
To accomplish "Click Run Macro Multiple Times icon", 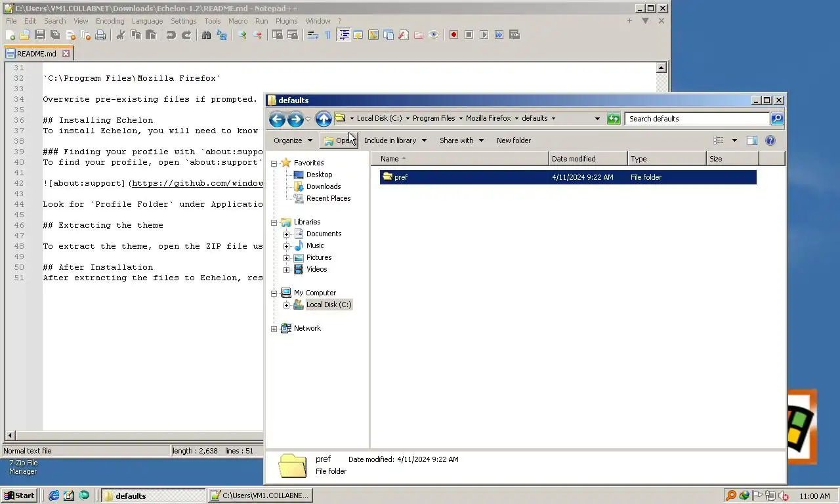I will (x=499, y=35).
